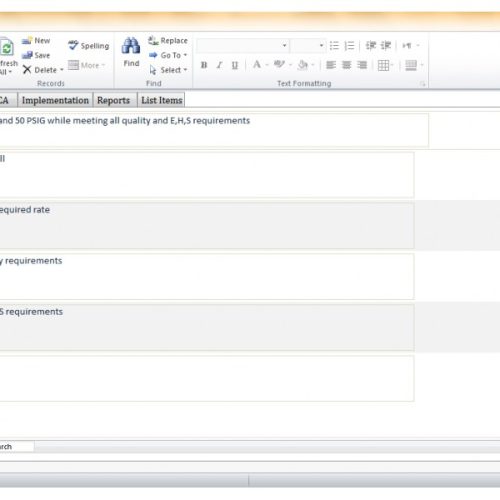The height and width of the screenshot is (500, 500).
Task: Click the horizontal scrollbar at the bottom
Action: (267, 447)
